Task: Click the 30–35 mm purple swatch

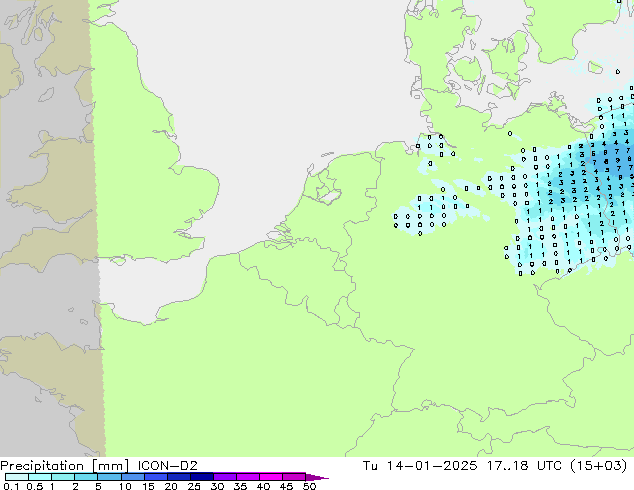Action: tap(225, 477)
